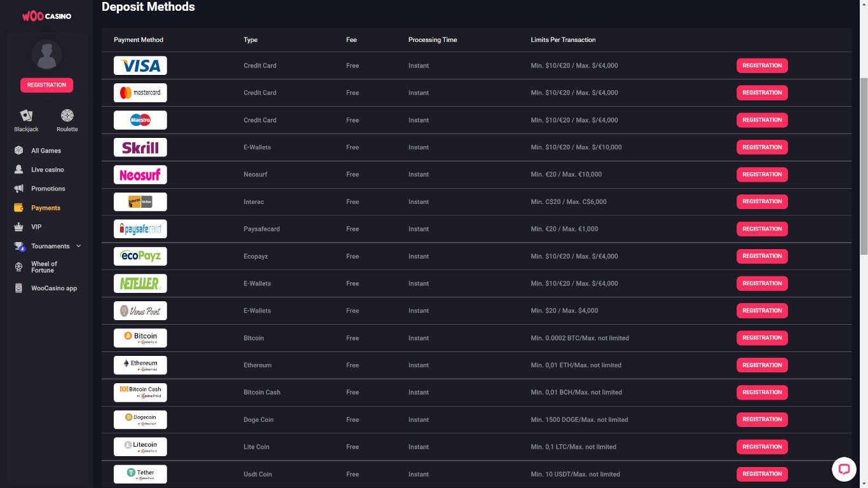
Task: Click the Dogecoin logo
Action: click(x=140, y=420)
